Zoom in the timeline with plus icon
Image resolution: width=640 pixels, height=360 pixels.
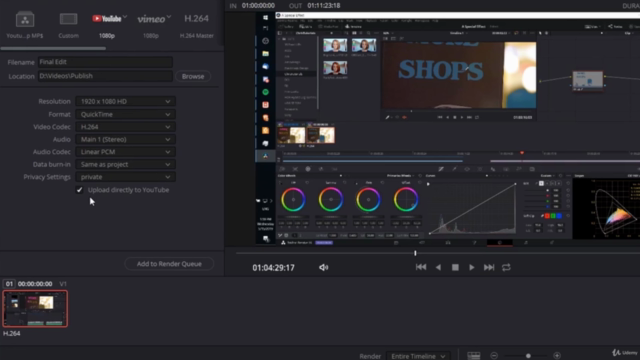[557, 356]
